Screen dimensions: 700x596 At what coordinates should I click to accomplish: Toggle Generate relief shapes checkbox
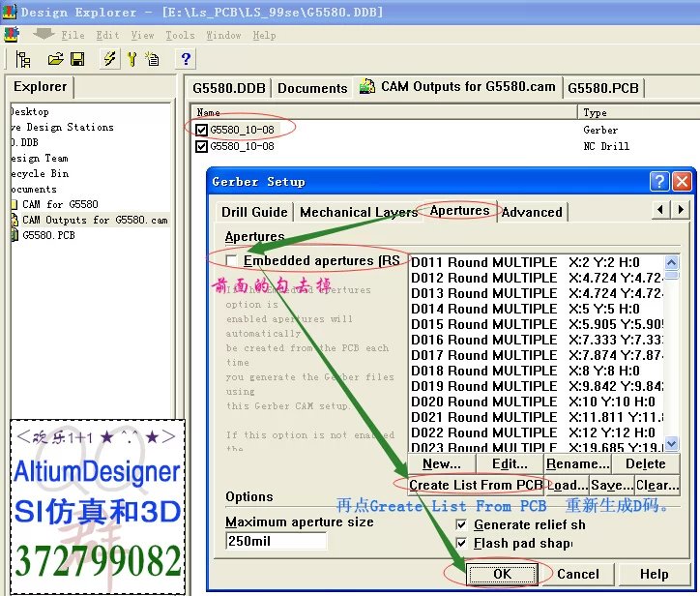[461, 524]
